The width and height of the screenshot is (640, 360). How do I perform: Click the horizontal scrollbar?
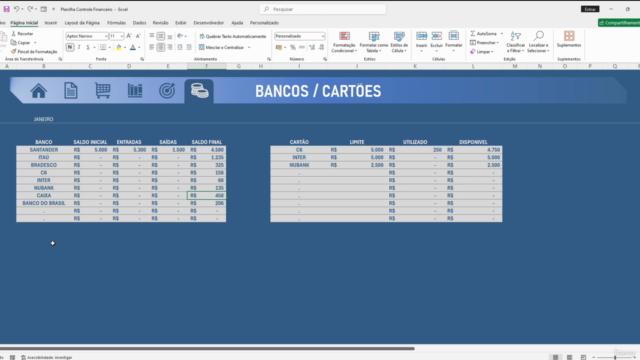point(207,349)
